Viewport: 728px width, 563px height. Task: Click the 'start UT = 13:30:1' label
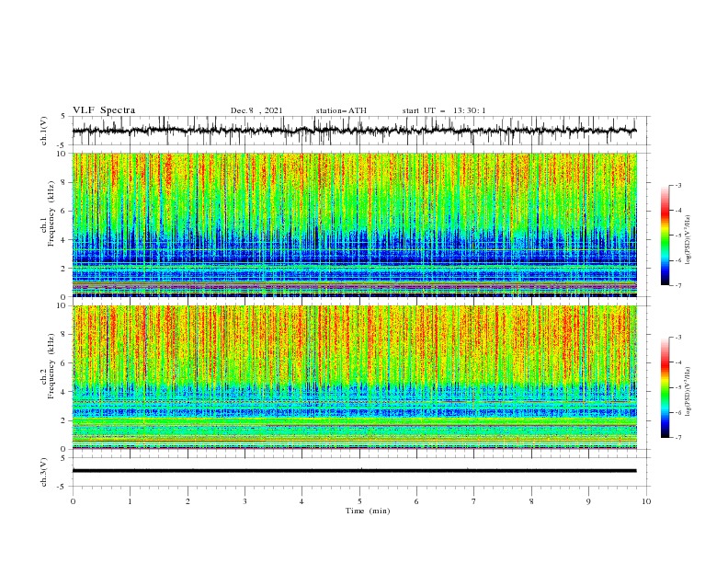pyautogui.click(x=444, y=110)
